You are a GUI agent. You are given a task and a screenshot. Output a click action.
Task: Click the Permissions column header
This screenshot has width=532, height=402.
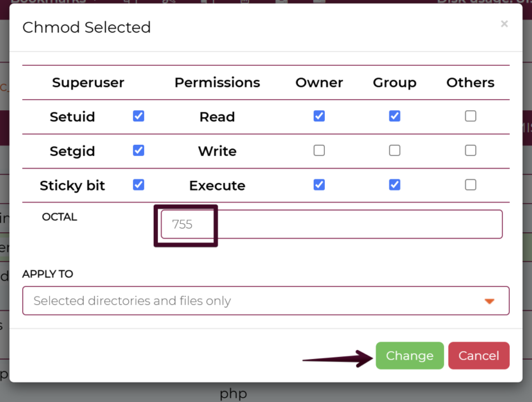pos(217,82)
